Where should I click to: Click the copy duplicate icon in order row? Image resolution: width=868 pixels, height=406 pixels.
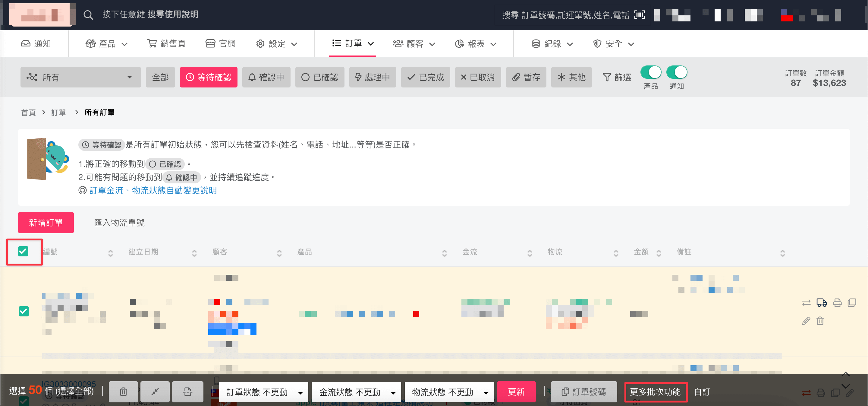852,303
